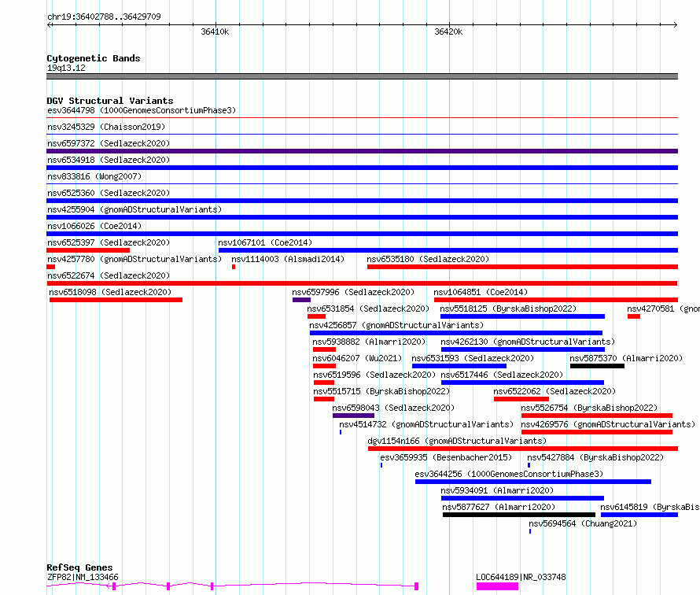Select the nsv6518098 Sedlazeck2020 label
Image resolution: width=700 pixels, height=595 pixels.
pos(110,292)
